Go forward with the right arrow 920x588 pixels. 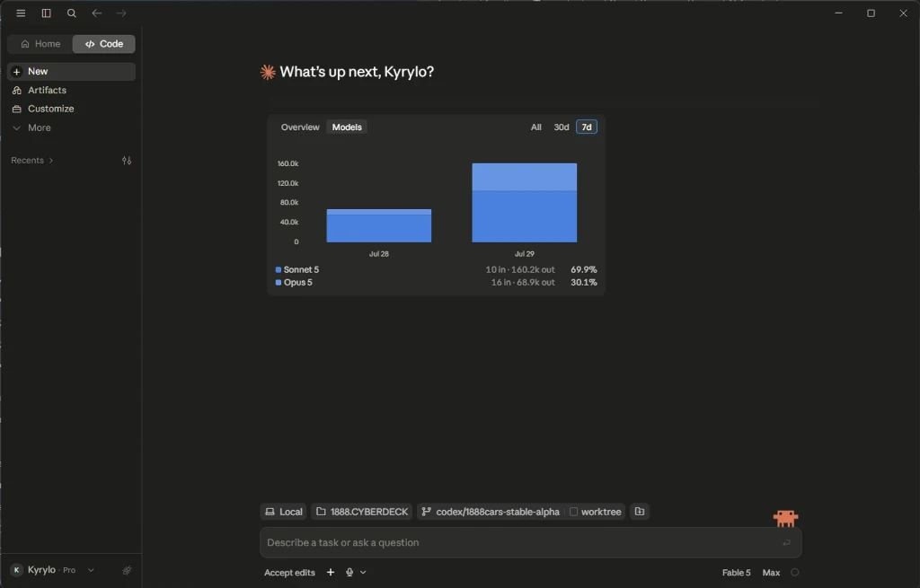[x=121, y=13]
